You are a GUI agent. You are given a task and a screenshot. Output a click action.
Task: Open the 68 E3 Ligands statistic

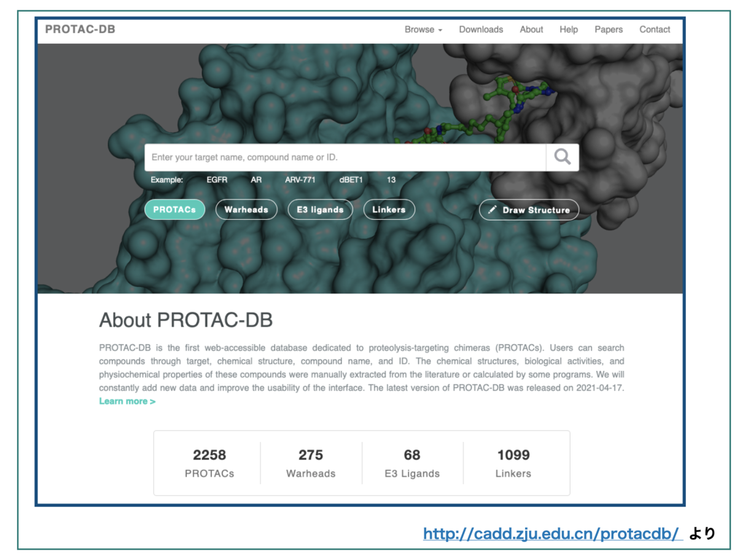coord(412,463)
